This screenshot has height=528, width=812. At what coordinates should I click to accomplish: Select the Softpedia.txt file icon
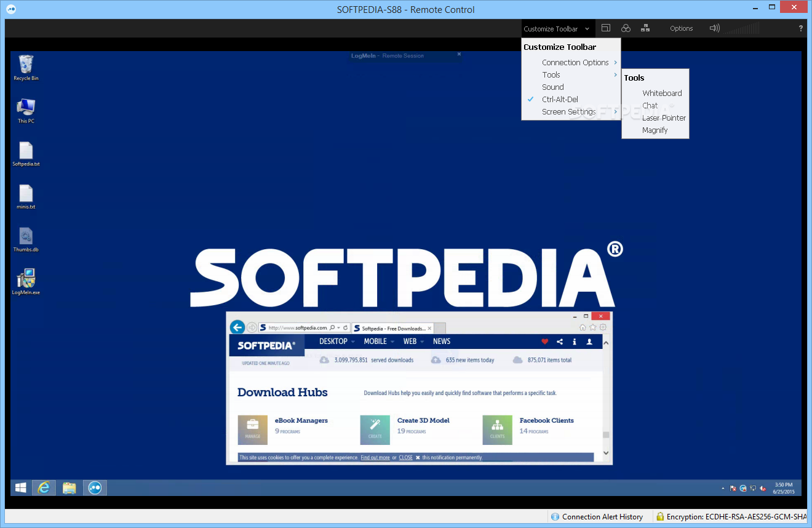point(26,154)
